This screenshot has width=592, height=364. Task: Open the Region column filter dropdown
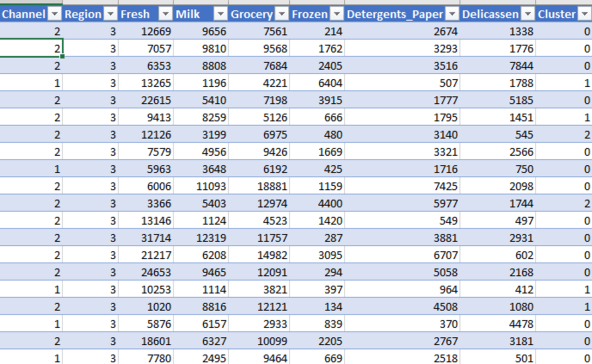tap(111, 14)
